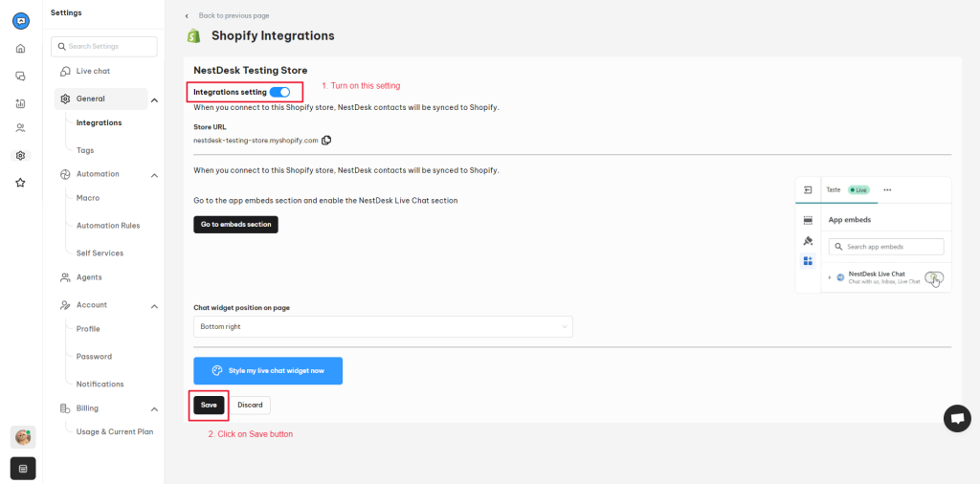
Task: Click Search app embeds field in preview
Action: tap(886, 247)
